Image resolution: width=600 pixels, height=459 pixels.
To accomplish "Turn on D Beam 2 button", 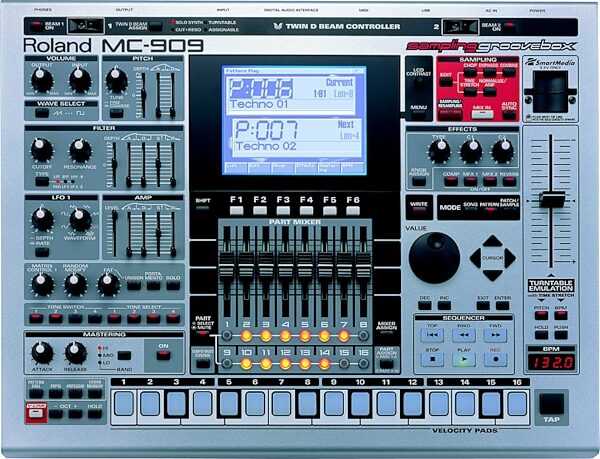I will (509, 26).
